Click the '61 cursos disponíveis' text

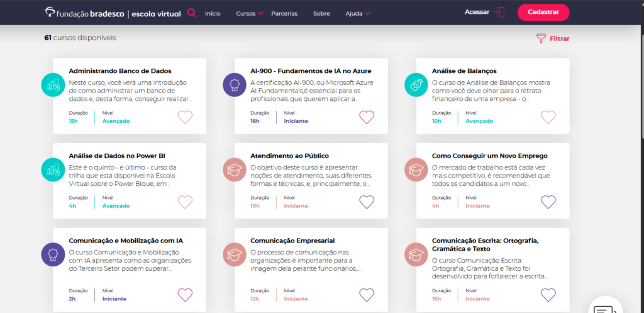80,38
